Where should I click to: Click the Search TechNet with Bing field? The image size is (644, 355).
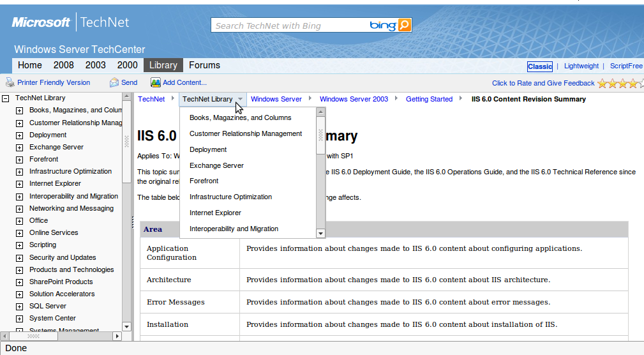tap(290, 26)
